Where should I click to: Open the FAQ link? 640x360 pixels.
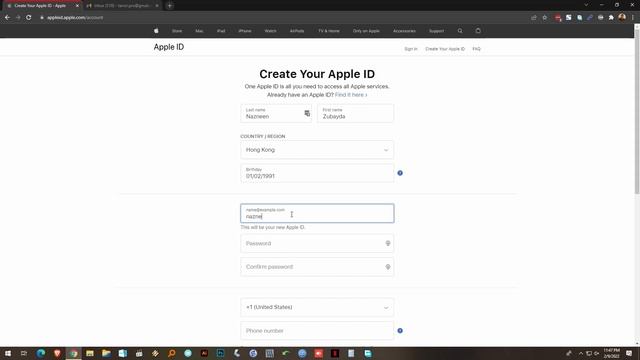[476, 49]
